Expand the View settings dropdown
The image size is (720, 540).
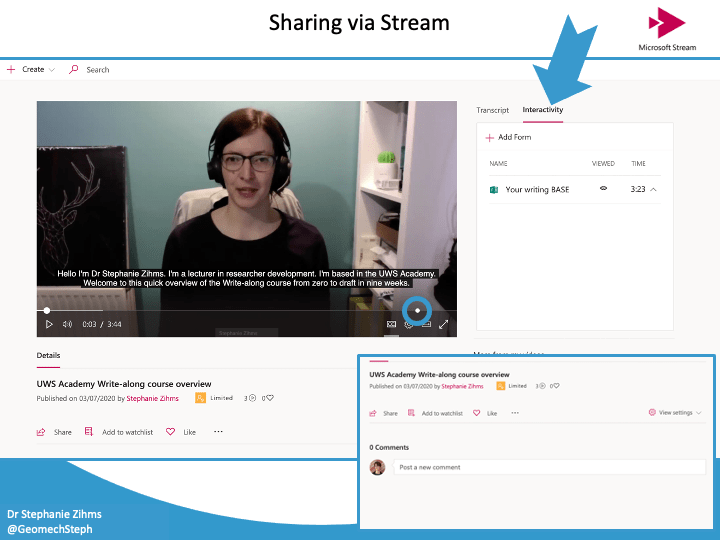point(680,412)
